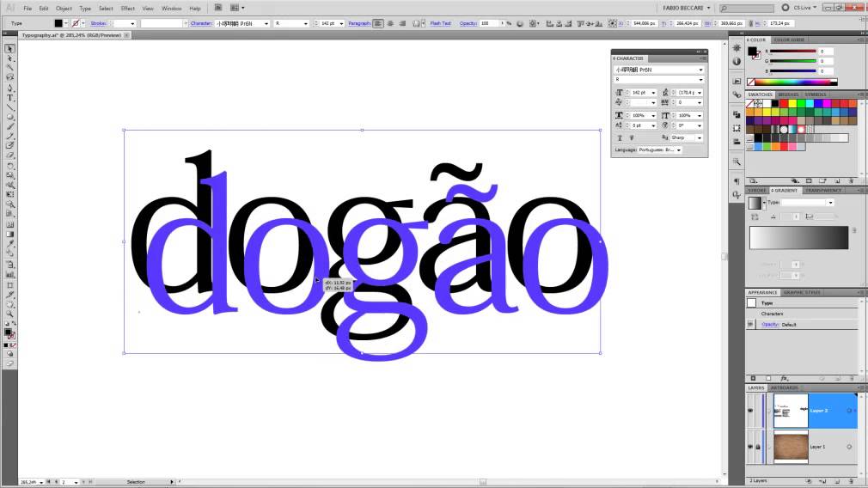The width and height of the screenshot is (868, 488).
Task: Open the Window menu
Action: pyautogui.click(x=171, y=9)
